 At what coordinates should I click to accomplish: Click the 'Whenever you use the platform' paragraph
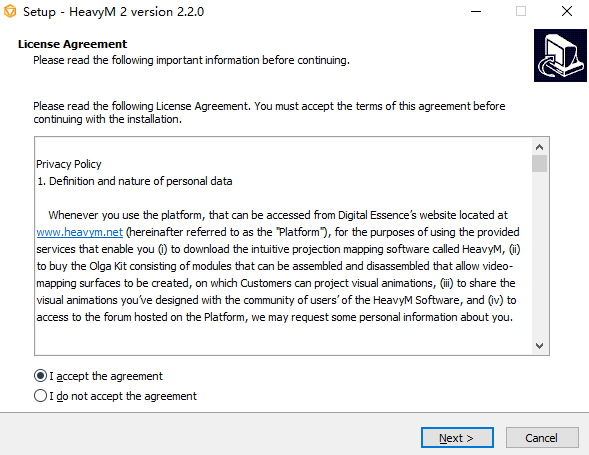tap(278, 266)
